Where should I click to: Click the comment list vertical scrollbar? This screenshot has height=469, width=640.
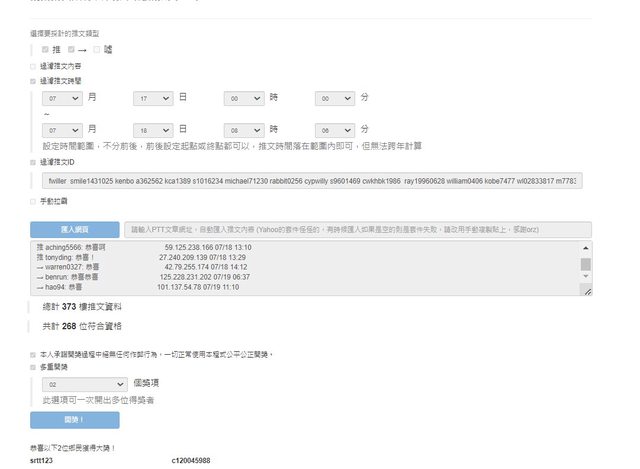[x=586, y=264]
